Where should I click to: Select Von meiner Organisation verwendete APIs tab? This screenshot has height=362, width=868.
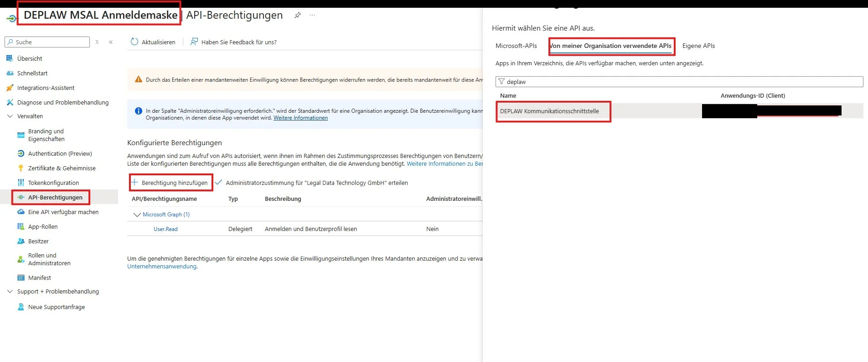[610, 46]
